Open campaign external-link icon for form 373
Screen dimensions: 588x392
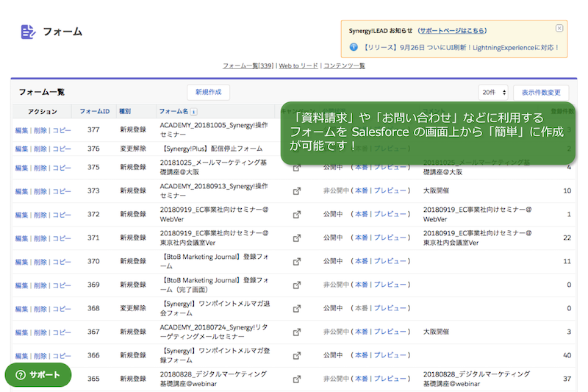click(x=297, y=191)
